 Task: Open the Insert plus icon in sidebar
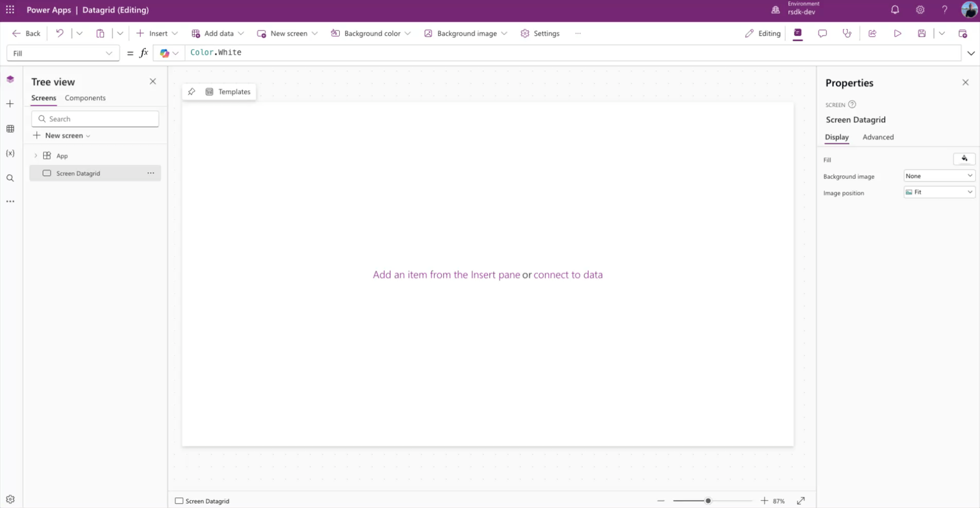10,104
